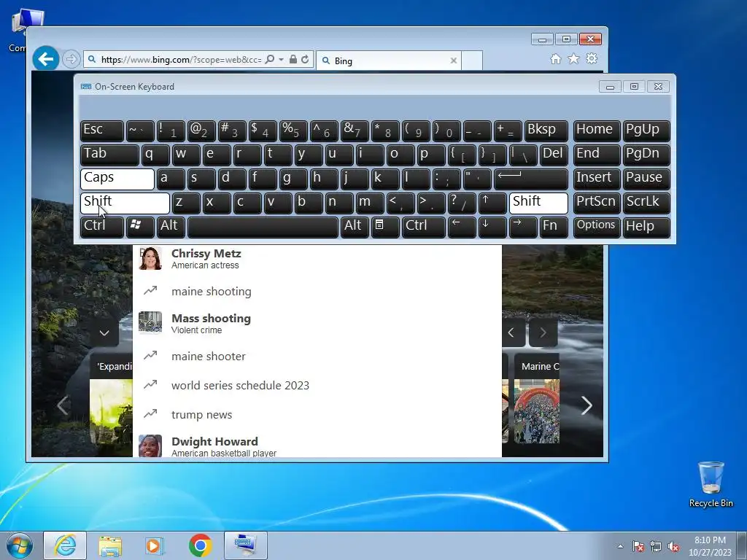Open the Marine news card thumbnail
Screen dimensions: 747x560
pyautogui.click(x=537, y=411)
